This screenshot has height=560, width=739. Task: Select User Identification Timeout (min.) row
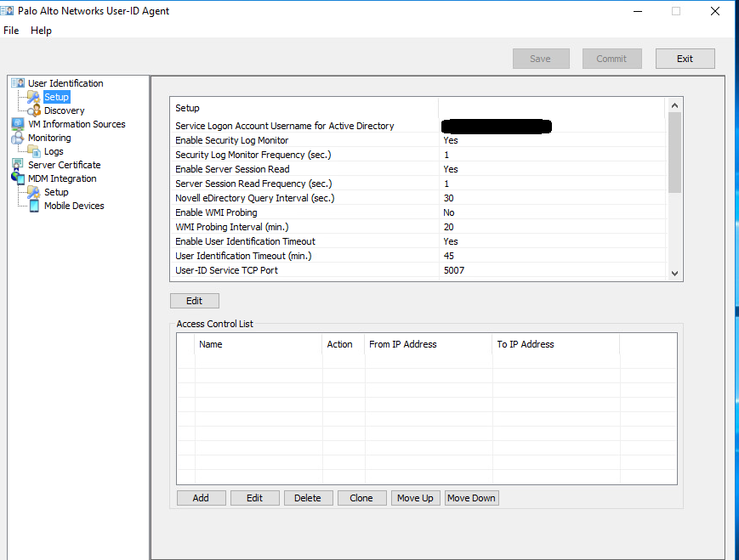[x=418, y=256]
